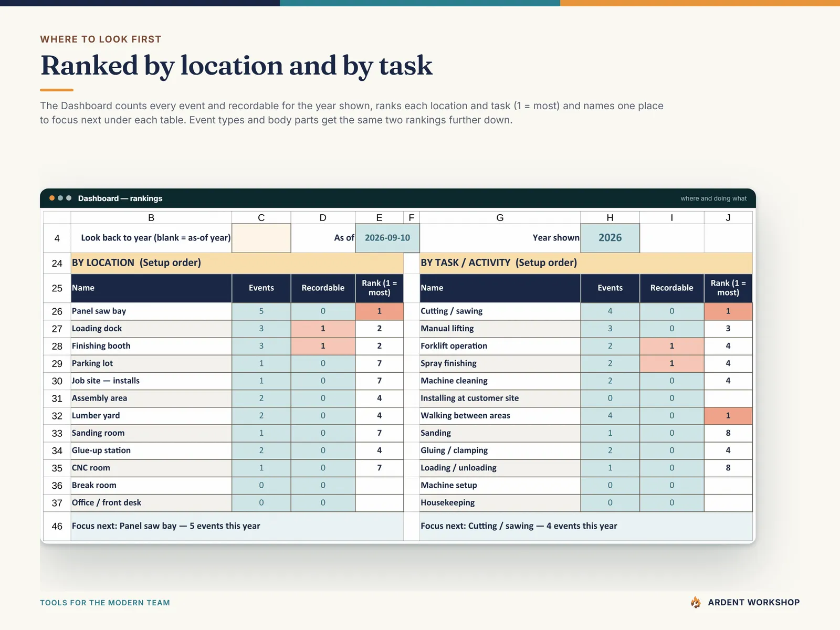
Task: Click the Loading / unloading task cell
Action: click(500, 468)
